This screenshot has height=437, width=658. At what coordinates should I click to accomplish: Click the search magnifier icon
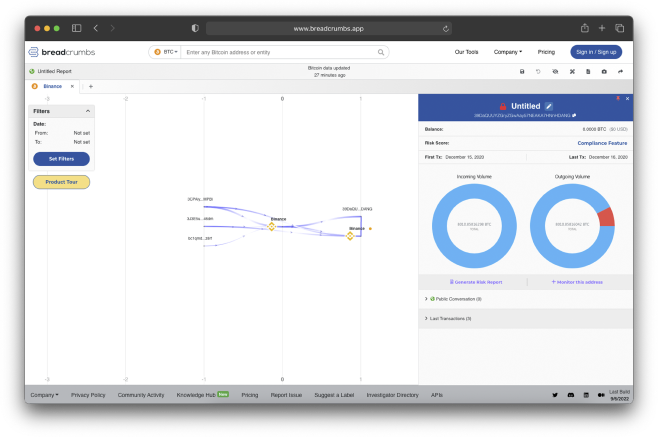click(381, 52)
